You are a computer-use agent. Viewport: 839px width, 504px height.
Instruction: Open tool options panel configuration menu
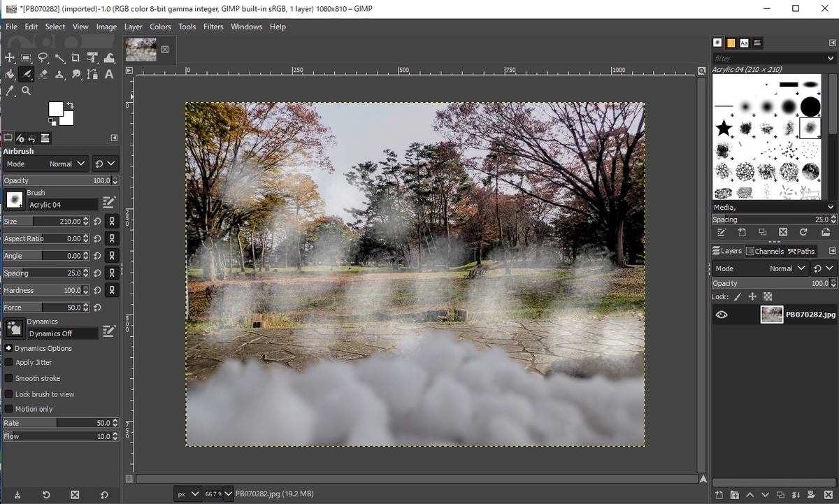tap(114, 138)
